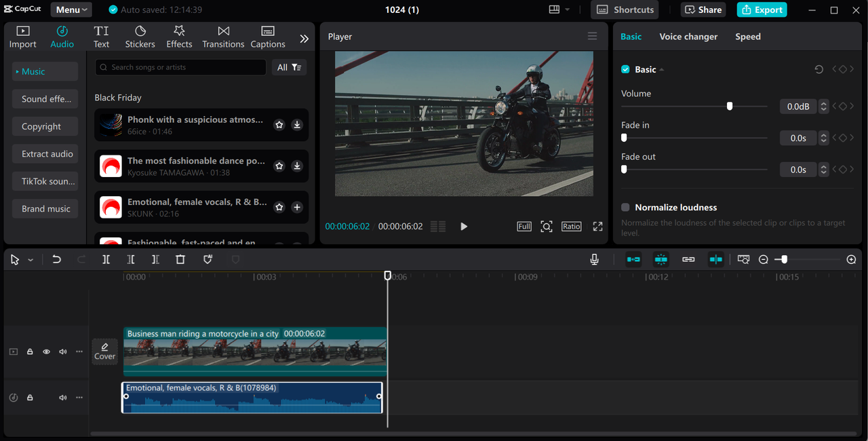Viewport: 868px width, 441px height.
Task: Favorite the Phonk with a suspicious atmosphere track
Action: pyautogui.click(x=279, y=125)
